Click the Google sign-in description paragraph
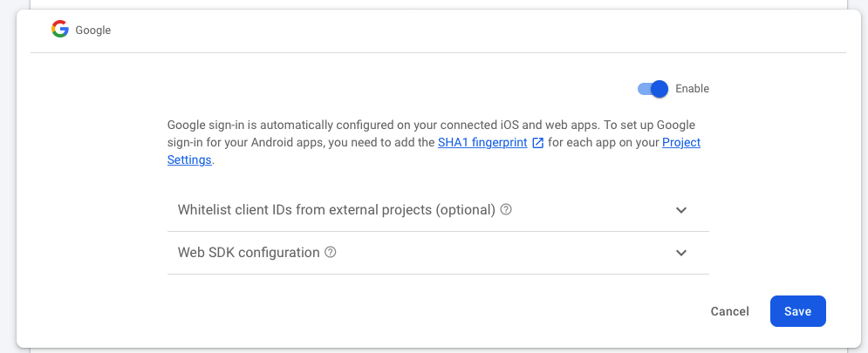 [349, 126]
